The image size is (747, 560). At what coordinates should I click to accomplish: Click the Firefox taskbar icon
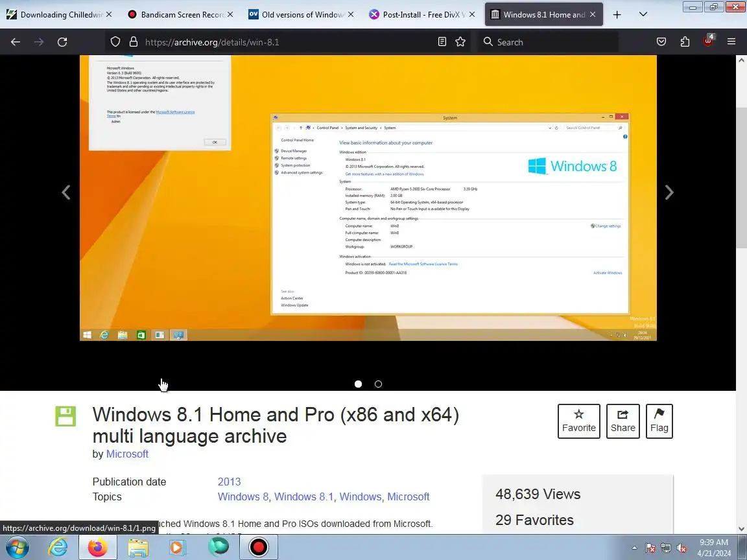[98, 547]
